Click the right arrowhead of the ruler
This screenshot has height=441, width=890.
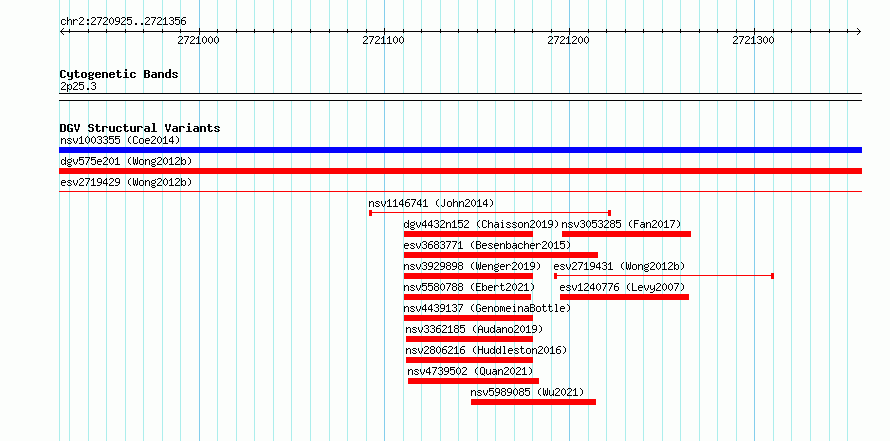(x=859, y=31)
